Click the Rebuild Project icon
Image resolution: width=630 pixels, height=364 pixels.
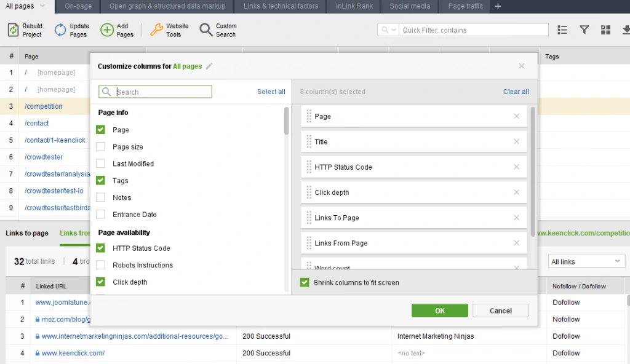(14, 30)
